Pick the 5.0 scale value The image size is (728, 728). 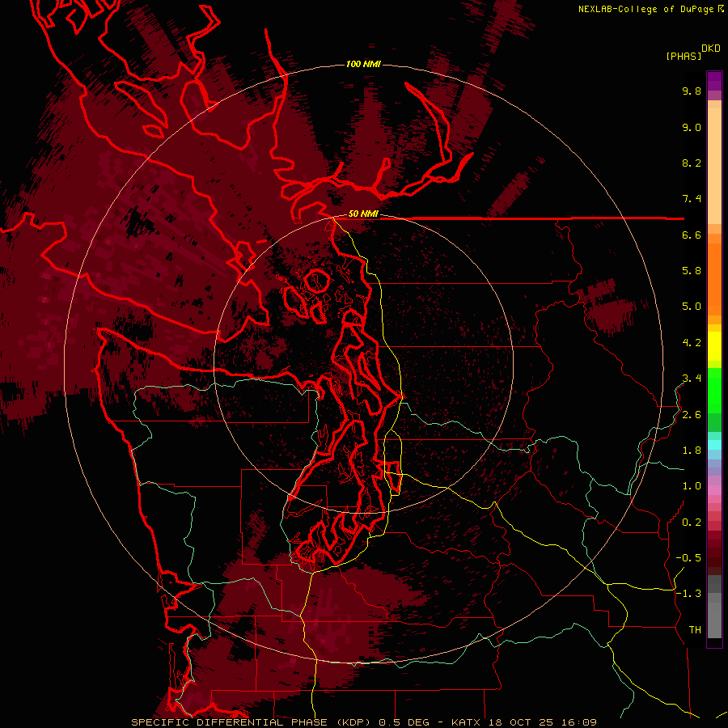[x=692, y=307]
